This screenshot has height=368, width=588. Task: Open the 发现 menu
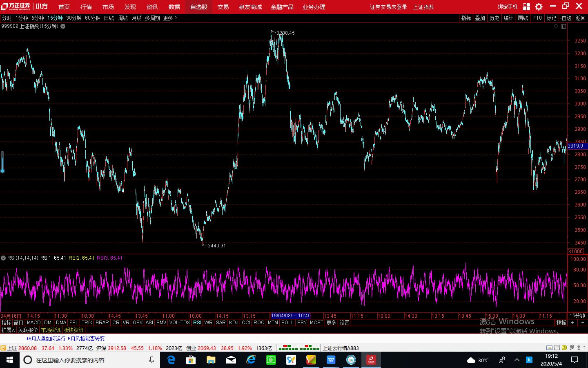tap(130, 7)
